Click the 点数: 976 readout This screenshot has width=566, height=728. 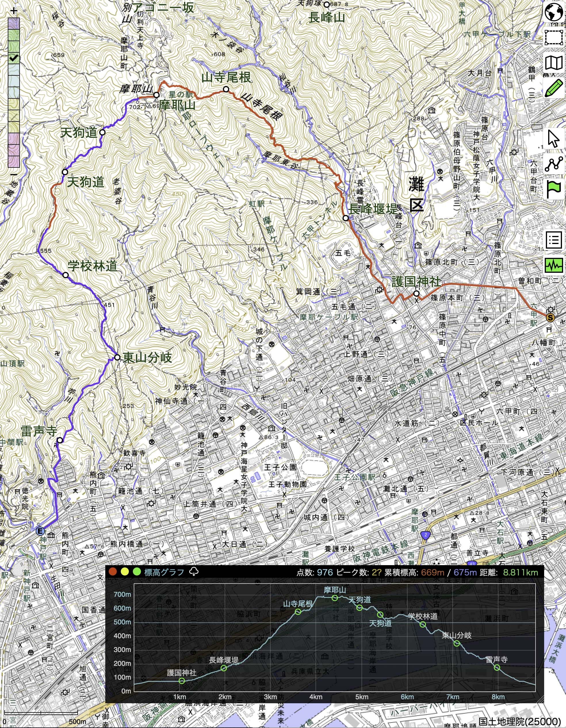[315, 572]
